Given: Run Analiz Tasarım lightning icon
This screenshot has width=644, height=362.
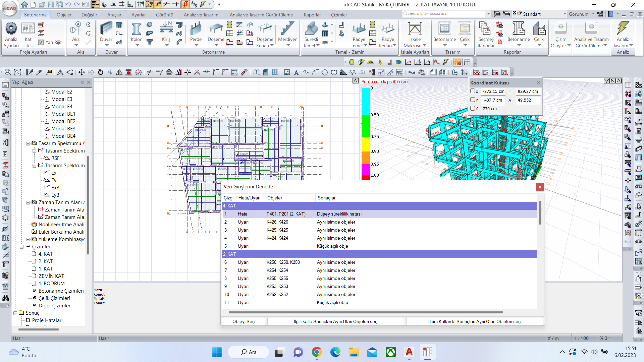Looking at the screenshot, I should 623,28.
